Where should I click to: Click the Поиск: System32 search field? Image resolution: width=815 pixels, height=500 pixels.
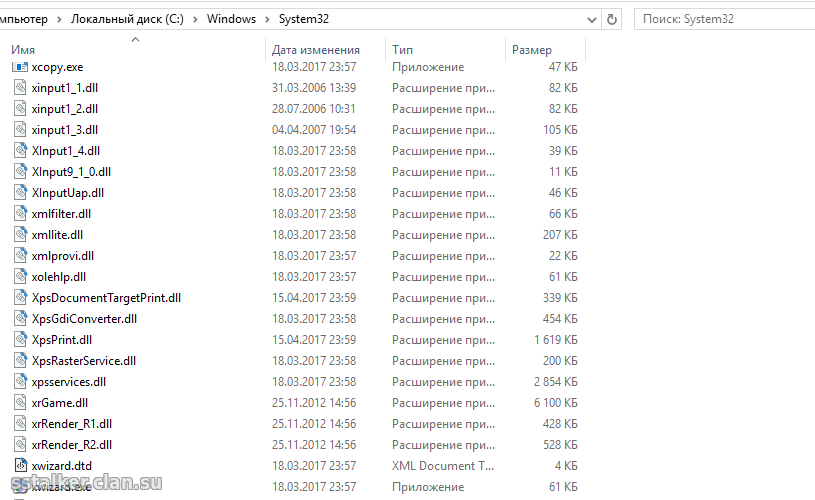[725, 19]
